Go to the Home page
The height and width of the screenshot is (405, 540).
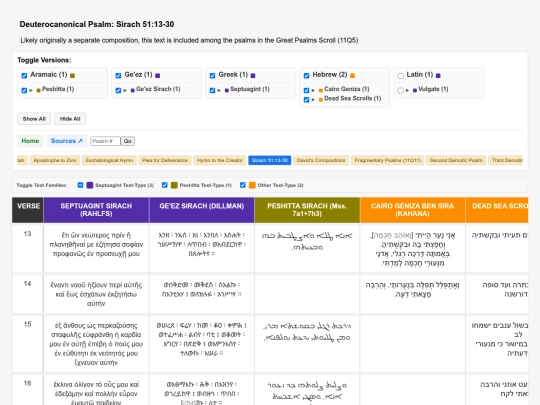tap(30, 141)
